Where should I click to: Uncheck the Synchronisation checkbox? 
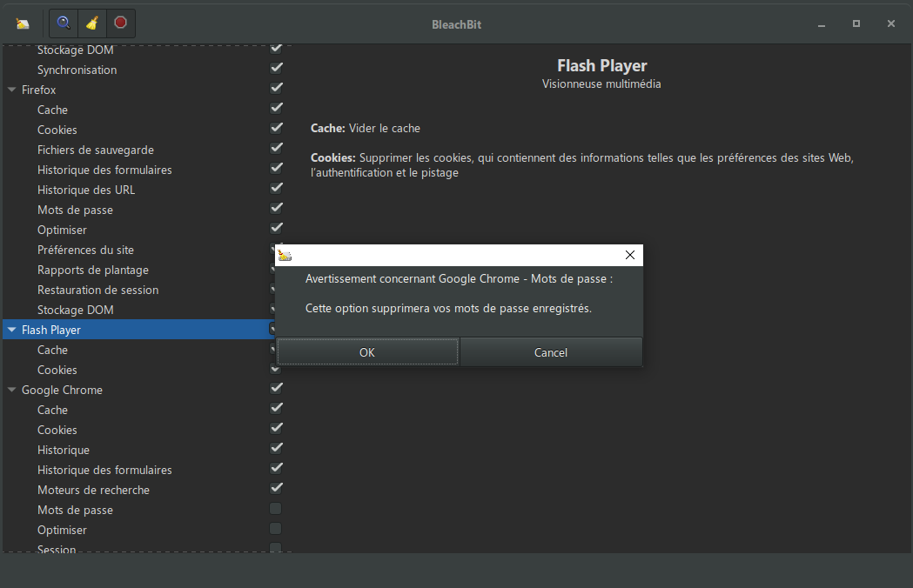(276, 68)
